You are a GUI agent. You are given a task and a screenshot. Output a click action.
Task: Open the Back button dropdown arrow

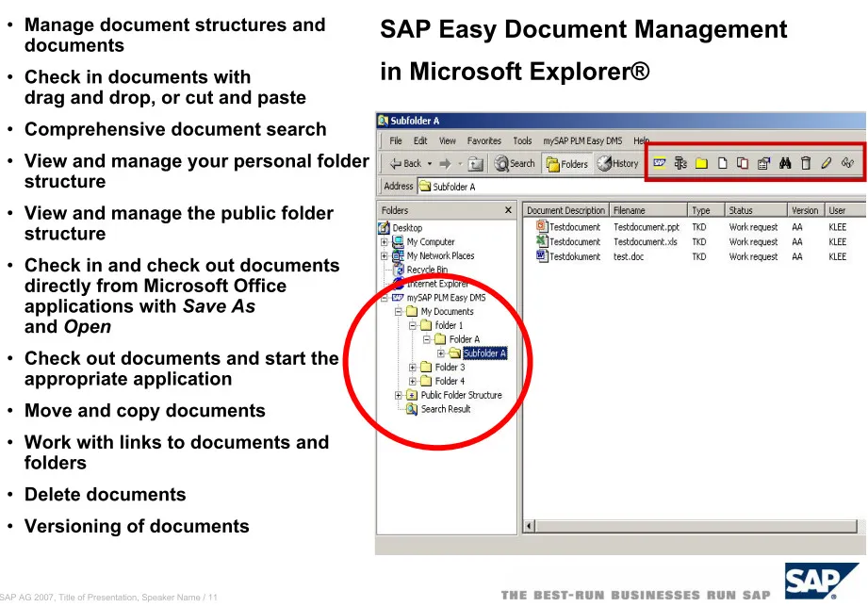click(x=429, y=163)
